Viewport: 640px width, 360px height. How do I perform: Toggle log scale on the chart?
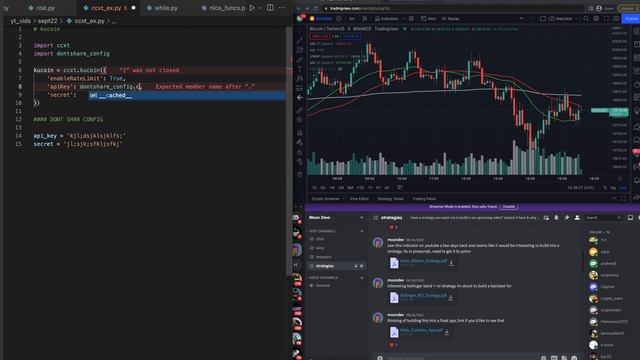point(613,188)
